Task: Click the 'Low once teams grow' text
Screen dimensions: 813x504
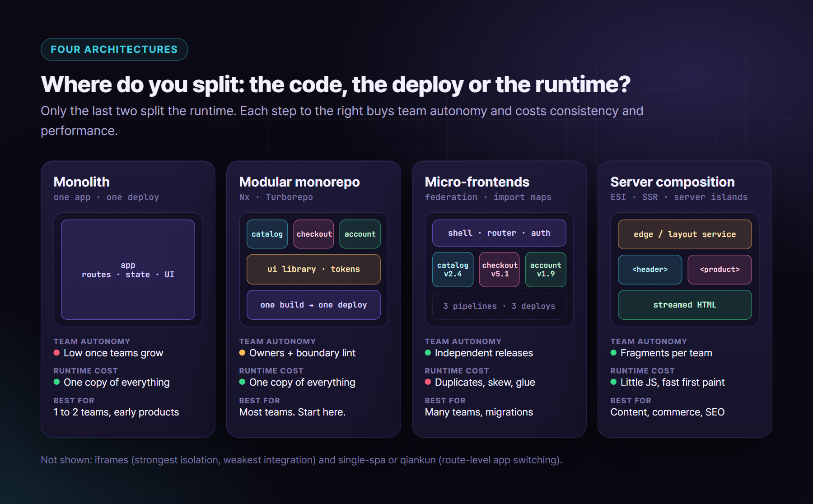Action: (x=113, y=353)
